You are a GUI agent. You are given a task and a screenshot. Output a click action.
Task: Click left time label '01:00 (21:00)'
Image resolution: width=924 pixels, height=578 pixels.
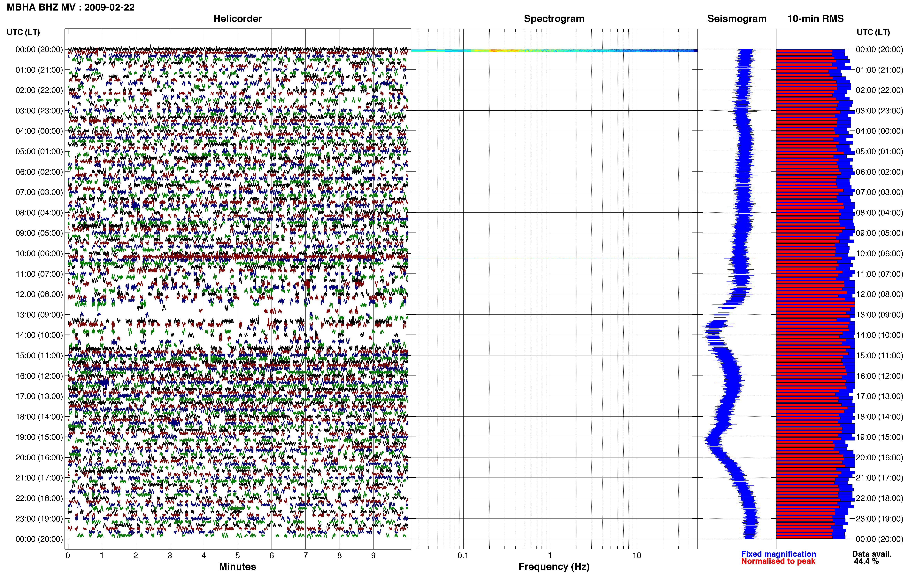click(x=39, y=70)
